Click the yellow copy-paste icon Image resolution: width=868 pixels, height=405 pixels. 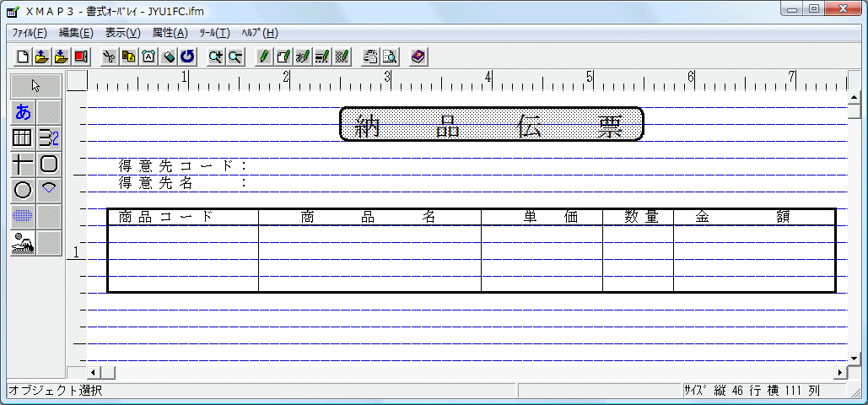click(x=129, y=56)
